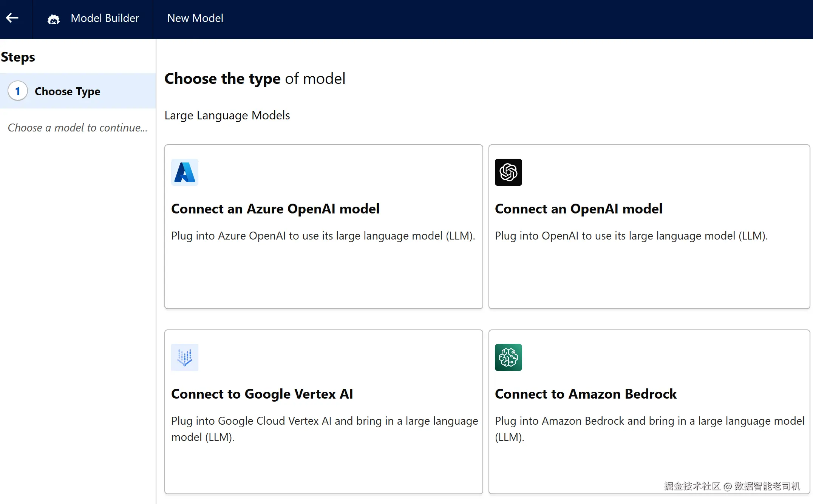The image size is (813, 504).
Task: Select the Amazon Bedrock card description
Action: [649, 428]
